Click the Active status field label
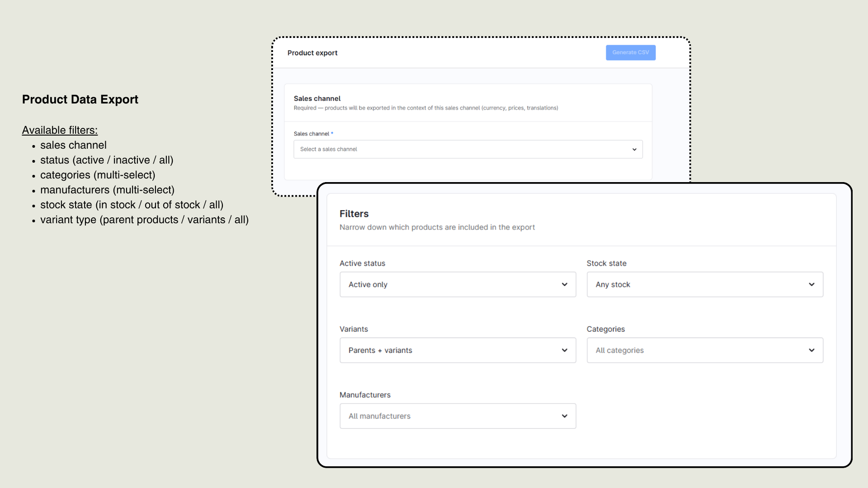Viewport: 868px width, 488px height. pyautogui.click(x=362, y=263)
